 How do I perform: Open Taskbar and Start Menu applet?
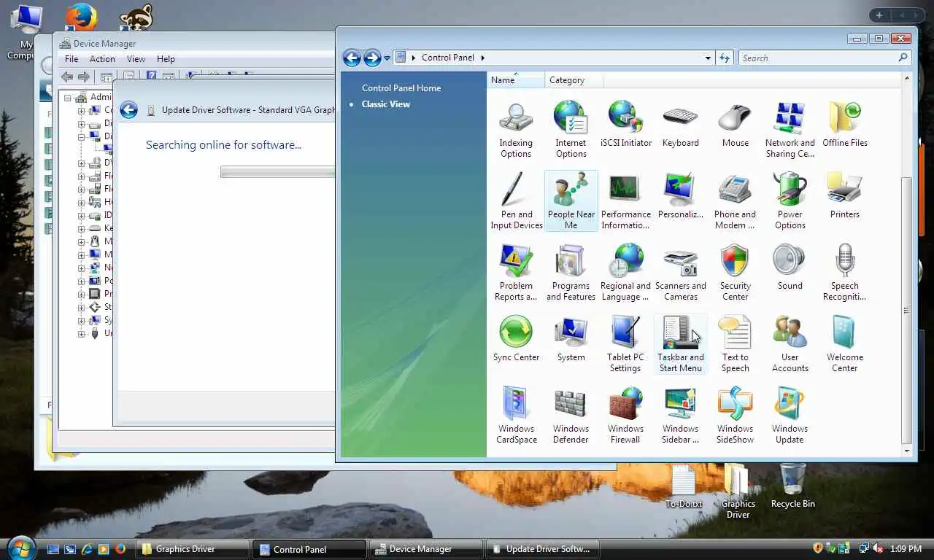pyautogui.click(x=680, y=344)
